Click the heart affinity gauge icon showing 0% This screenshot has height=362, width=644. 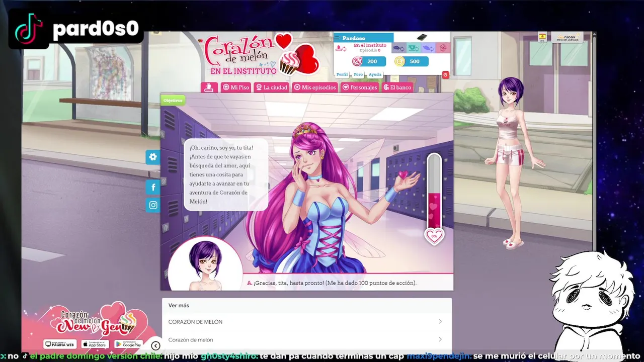click(434, 236)
